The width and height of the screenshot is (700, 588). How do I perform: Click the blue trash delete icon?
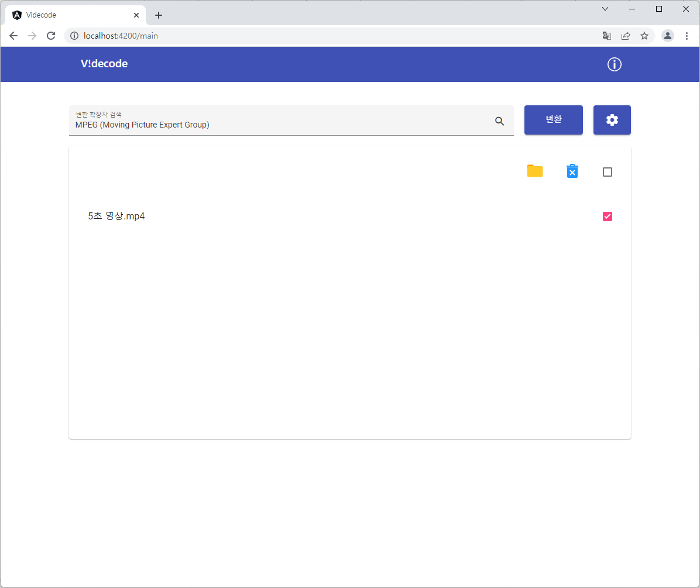click(x=572, y=171)
